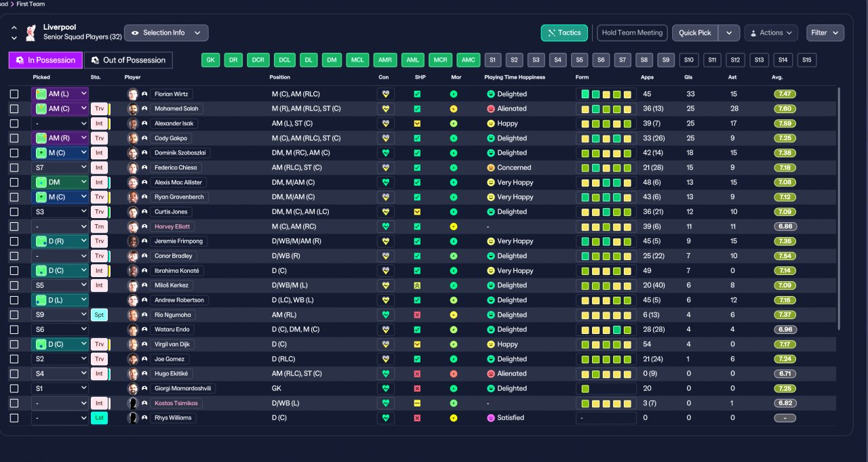Click person icon beside Cody Gakpo's name
868x462 pixels.
[x=144, y=138]
